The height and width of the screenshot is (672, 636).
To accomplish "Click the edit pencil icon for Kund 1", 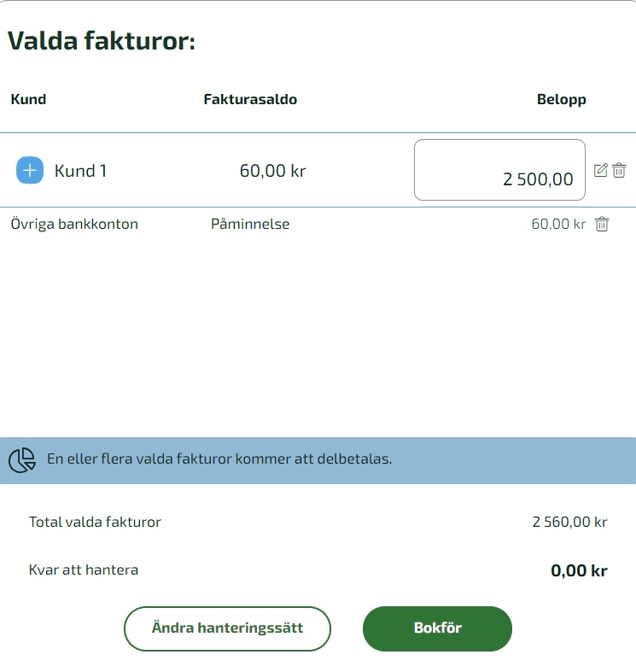I will [600, 170].
